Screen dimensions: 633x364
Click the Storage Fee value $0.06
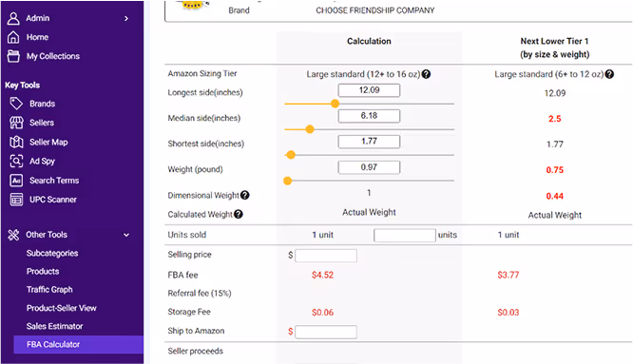click(x=322, y=313)
